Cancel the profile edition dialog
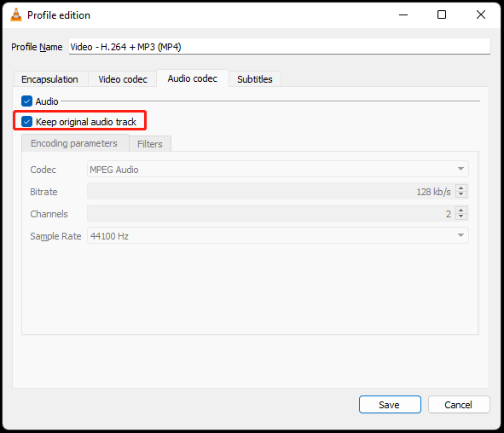 459,404
